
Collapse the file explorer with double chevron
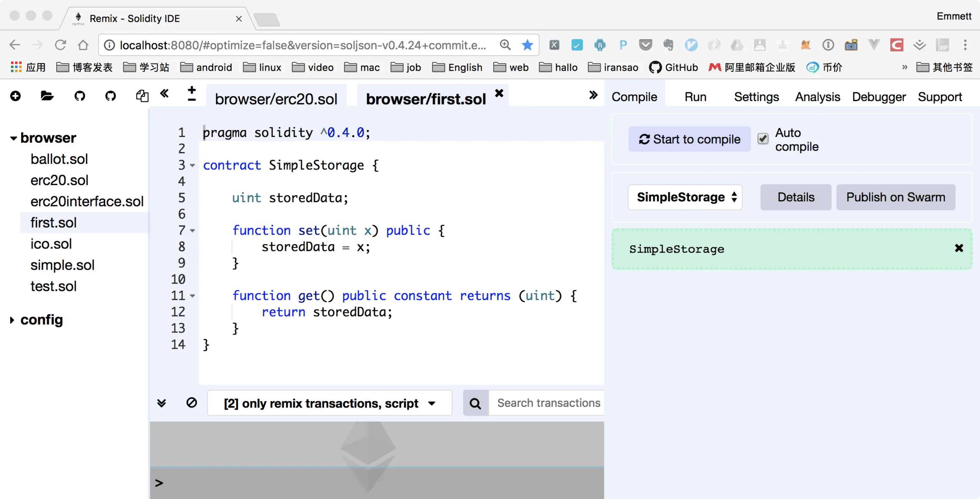coord(164,94)
